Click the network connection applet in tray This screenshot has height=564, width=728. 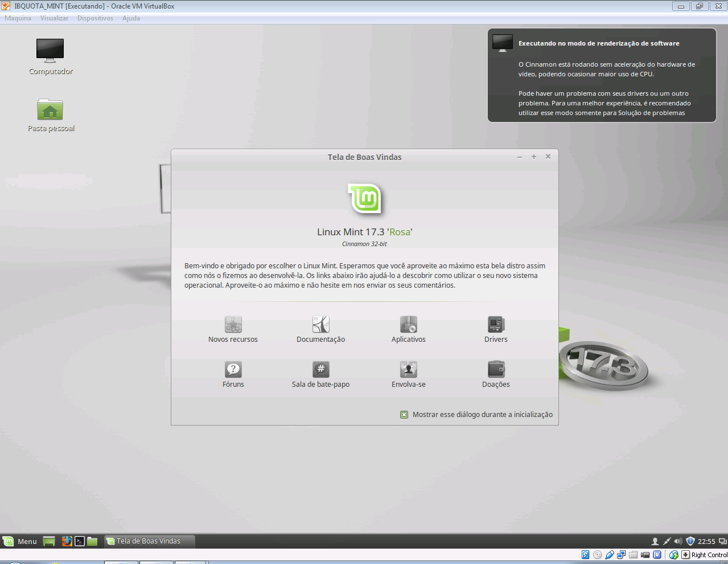[667, 541]
